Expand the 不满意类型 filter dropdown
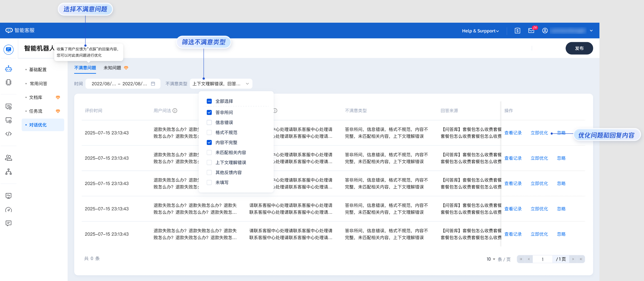The height and width of the screenshot is (281, 644). [221, 84]
